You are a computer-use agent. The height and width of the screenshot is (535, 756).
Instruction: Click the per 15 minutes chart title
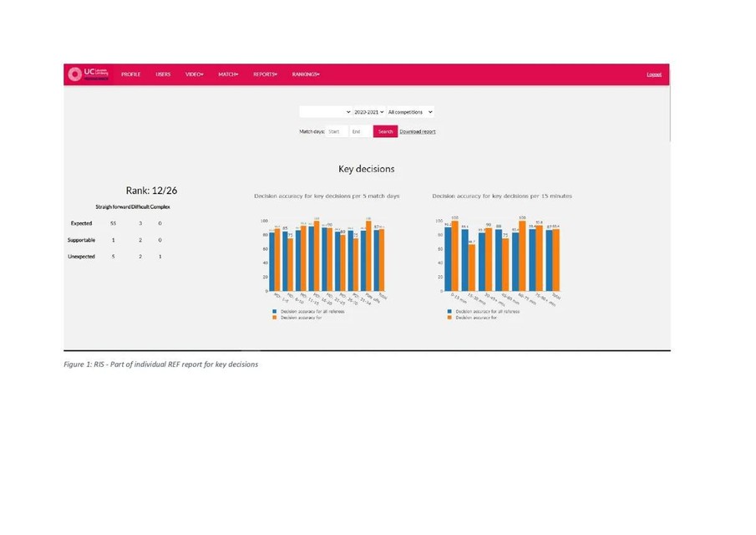pyautogui.click(x=502, y=196)
